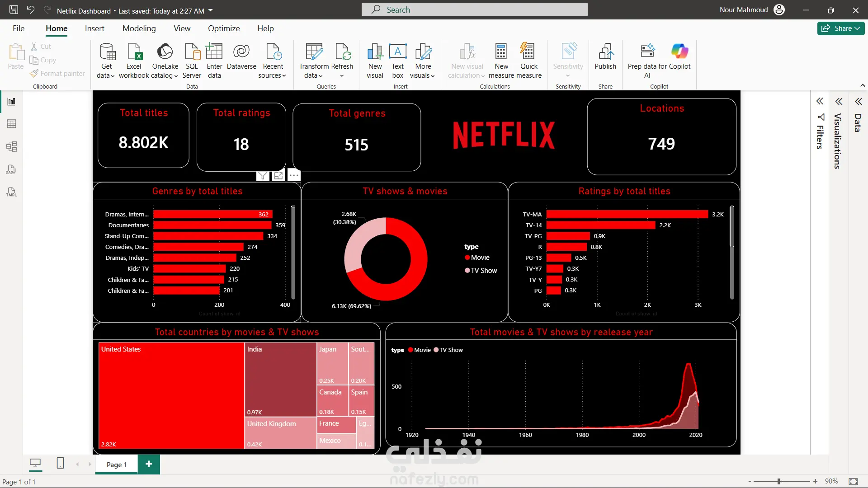Screen dimensions: 868x488
Task: Switch to desktop layout view
Action: [35, 463]
